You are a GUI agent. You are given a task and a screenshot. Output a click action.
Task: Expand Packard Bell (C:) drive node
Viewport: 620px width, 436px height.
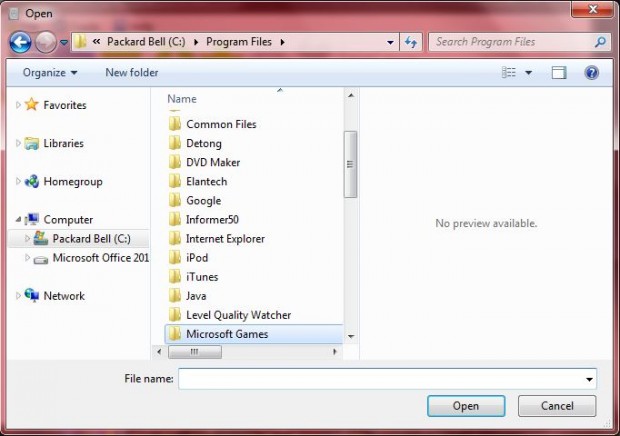(27, 238)
